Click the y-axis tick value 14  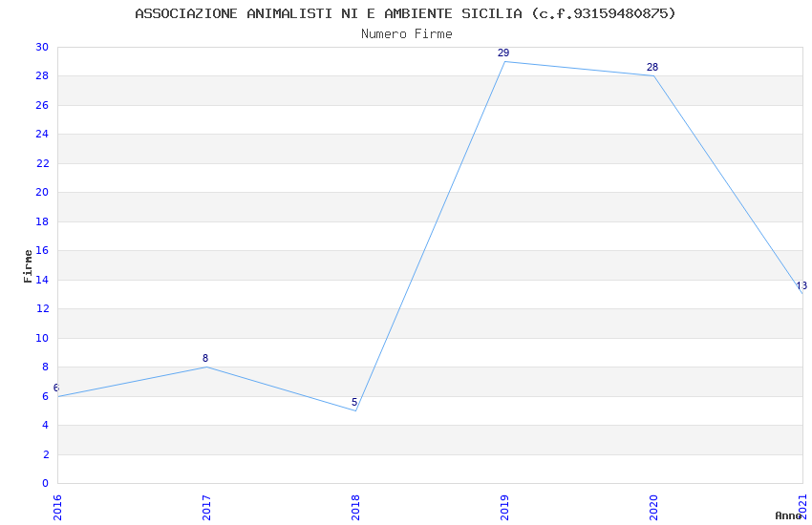(x=42, y=280)
